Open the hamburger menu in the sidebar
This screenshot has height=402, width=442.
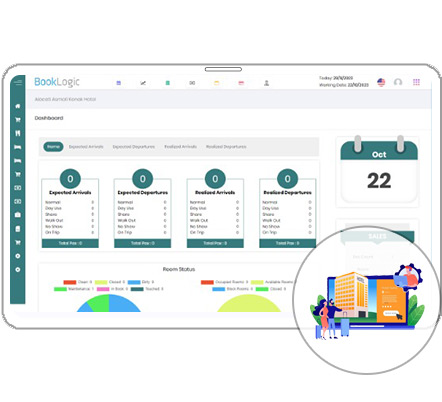point(18,82)
